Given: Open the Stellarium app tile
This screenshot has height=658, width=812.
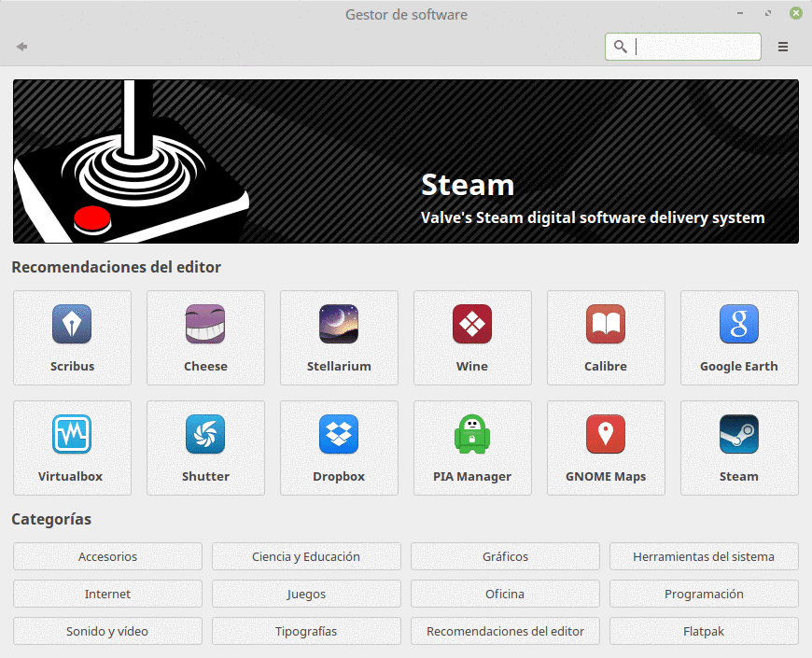Looking at the screenshot, I should (339, 337).
